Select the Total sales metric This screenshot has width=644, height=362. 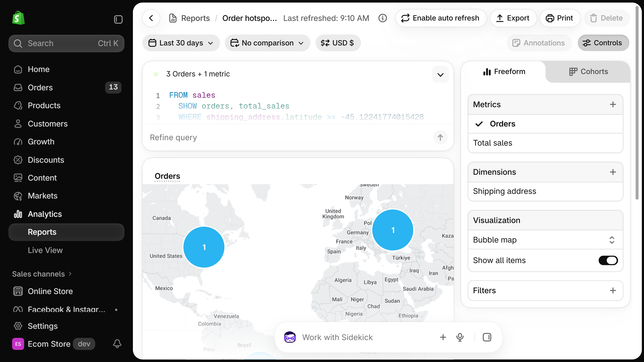pos(545,143)
